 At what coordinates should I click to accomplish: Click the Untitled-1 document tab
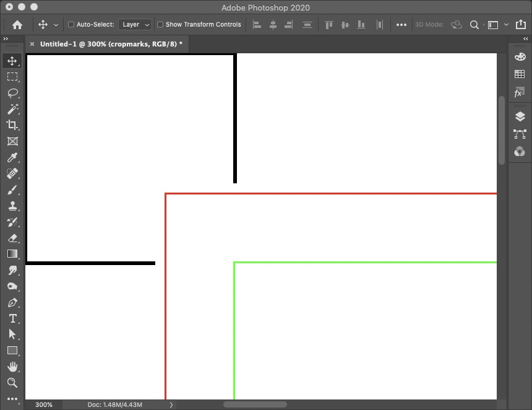108,44
